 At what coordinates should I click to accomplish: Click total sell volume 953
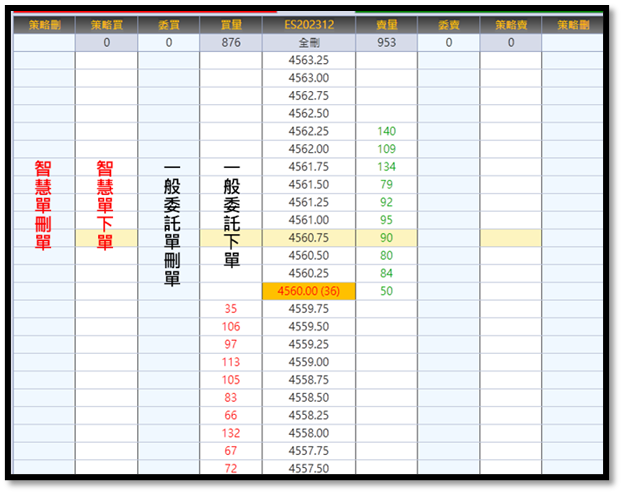(x=386, y=43)
